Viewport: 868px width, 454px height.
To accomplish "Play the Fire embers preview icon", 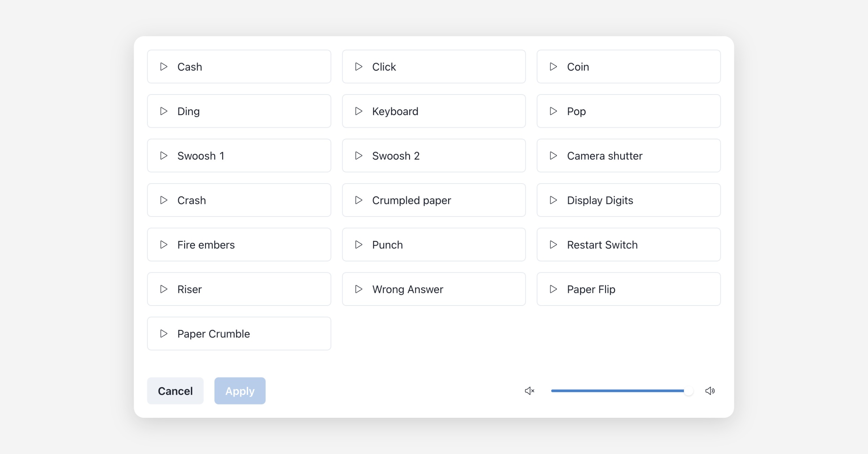I will [x=164, y=245].
